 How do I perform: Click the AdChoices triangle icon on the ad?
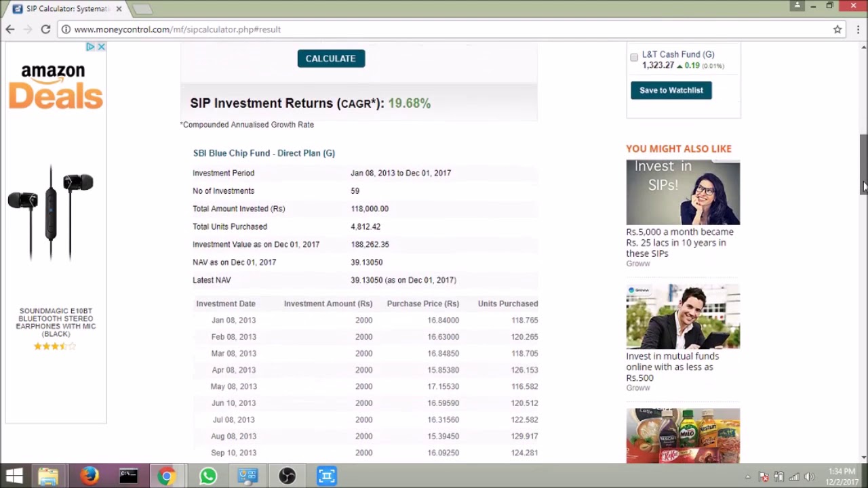[x=90, y=47]
